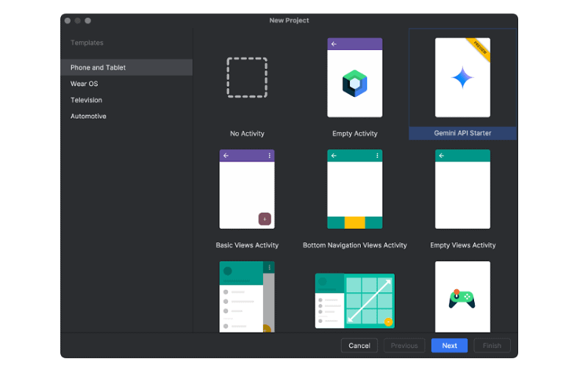Click the Bottom Navigation Views Activity label
588x392 pixels.
(x=355, y=245)
